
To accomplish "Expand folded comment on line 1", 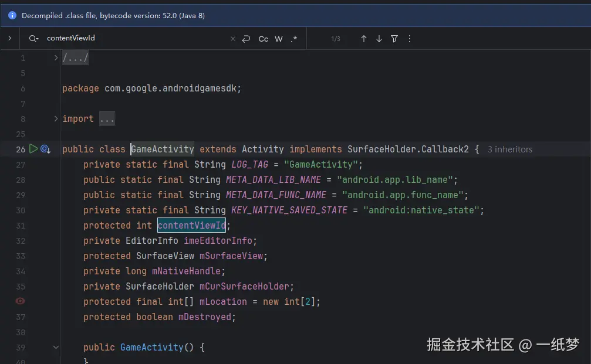I will click(56, 57).
